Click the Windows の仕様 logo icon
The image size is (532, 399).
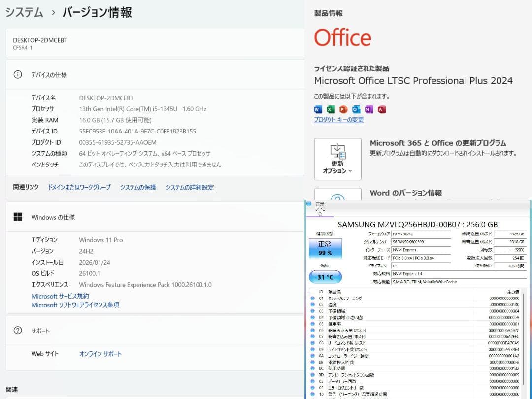18,217
